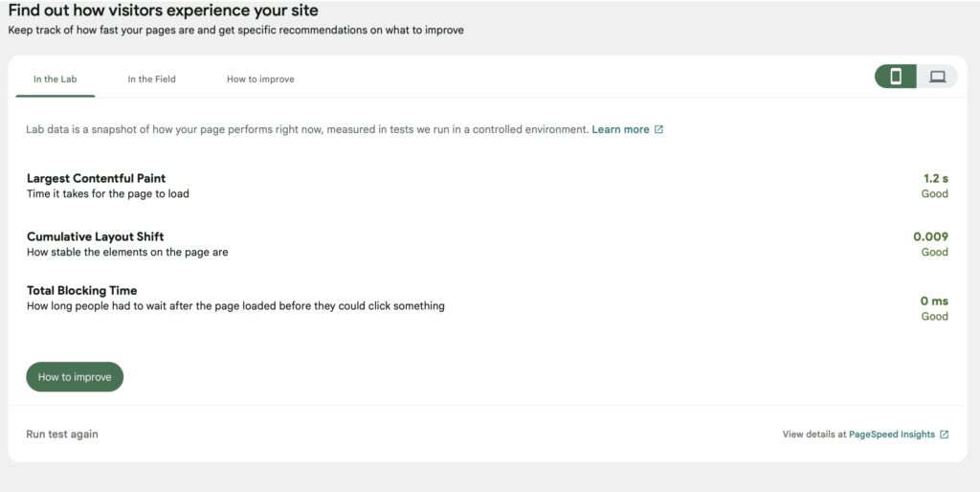Click the Learn more link

click(x=620, y=129)
